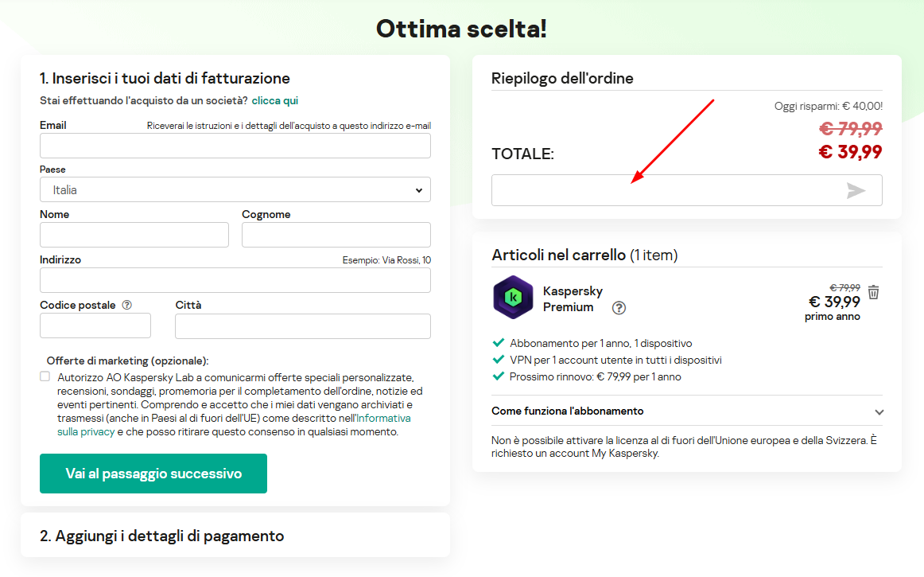The height and width of the screenshot is (577, 924).
Task: Click the trash icon to remove Kaspersky Premium
Action: click(x=874, y=292)
